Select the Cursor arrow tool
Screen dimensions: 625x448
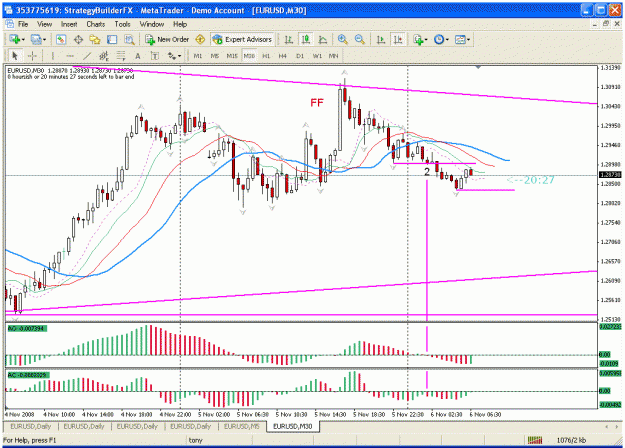pos(15,56)
